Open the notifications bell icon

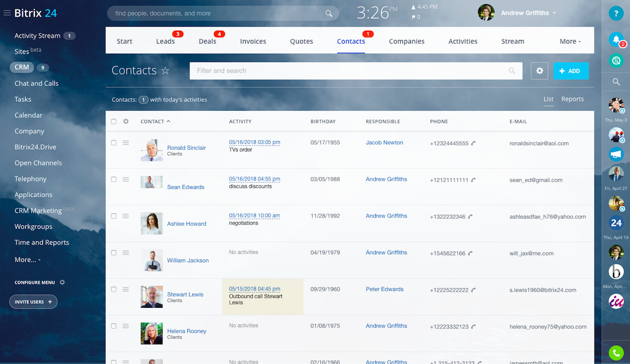point(615,39)
